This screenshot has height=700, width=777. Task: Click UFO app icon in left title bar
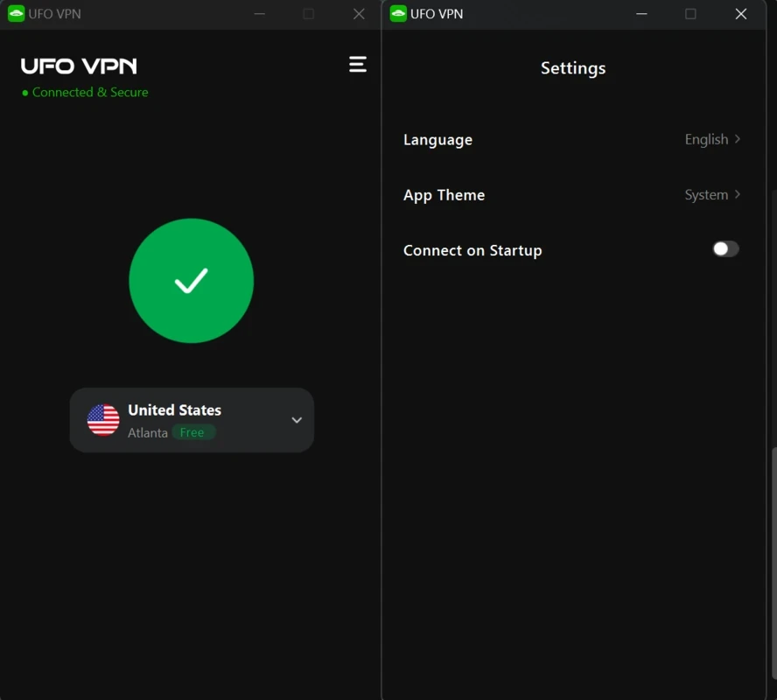pos(17,14)
